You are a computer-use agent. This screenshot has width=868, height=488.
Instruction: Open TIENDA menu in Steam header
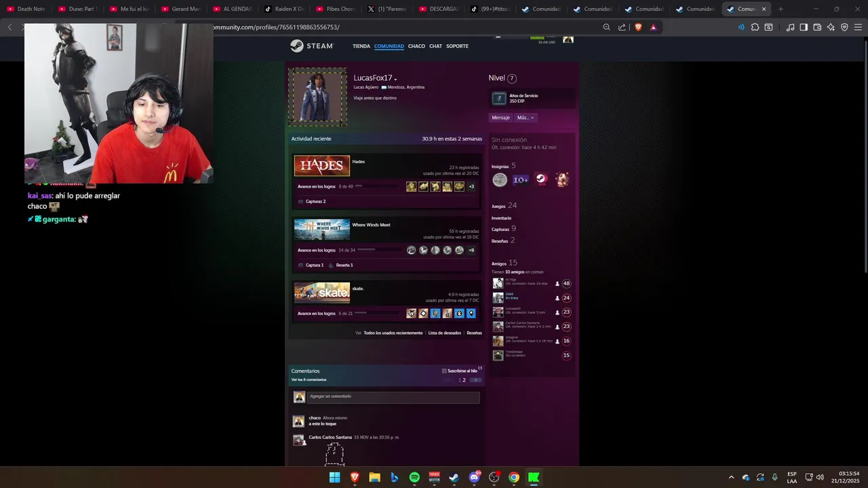(x=361, y=46)
